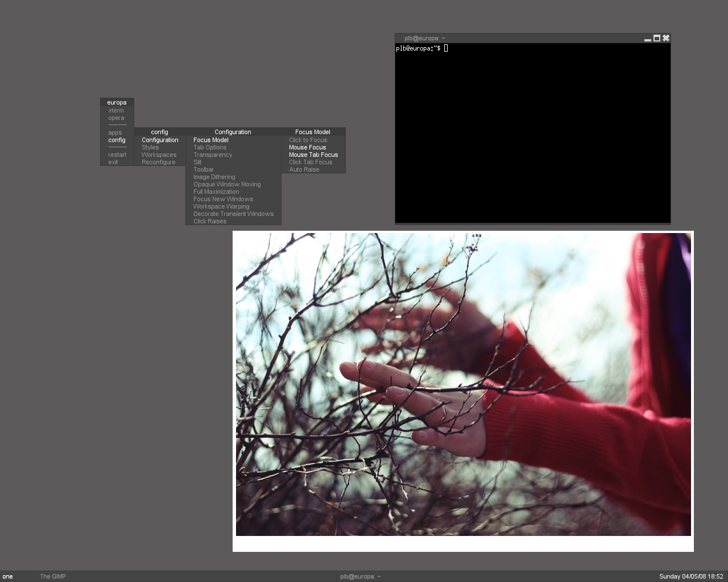Select Click Tab Focus option
The height and width of the screenshot is (582, 728).
313,163
